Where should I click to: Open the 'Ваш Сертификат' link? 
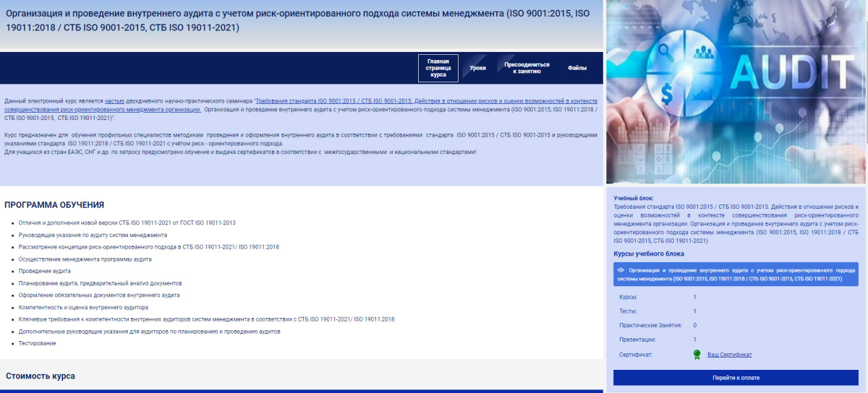729,355
